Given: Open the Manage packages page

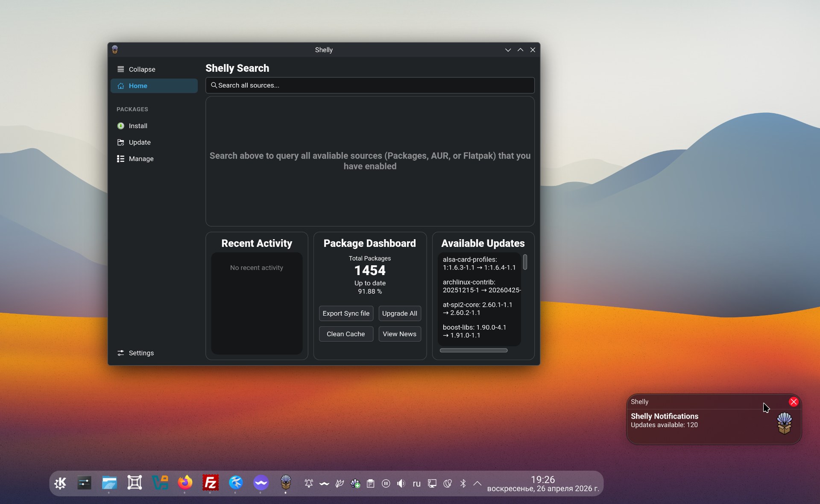Looking at the screenshot, I should (141, 159).
